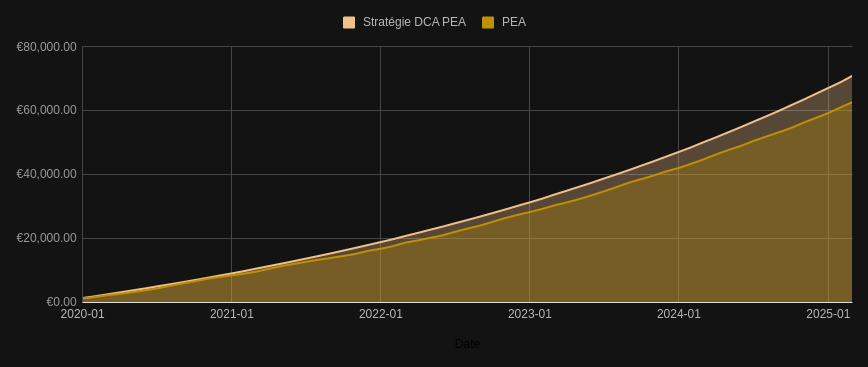Viewport: 868px width, 367px height.
Task: Click the end point of Stratégie DCA line
Action: click(x=852, y=76)
